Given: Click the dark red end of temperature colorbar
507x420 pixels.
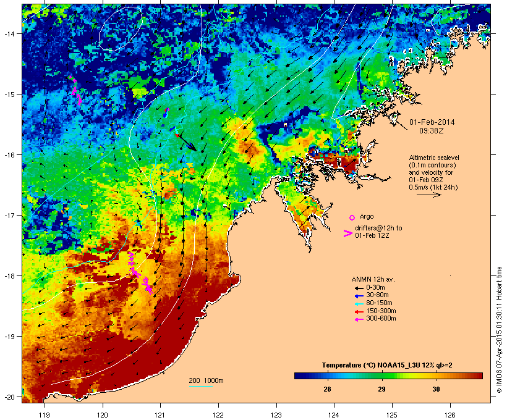Looking at the screenshot, I should click(x=478, y=376).
